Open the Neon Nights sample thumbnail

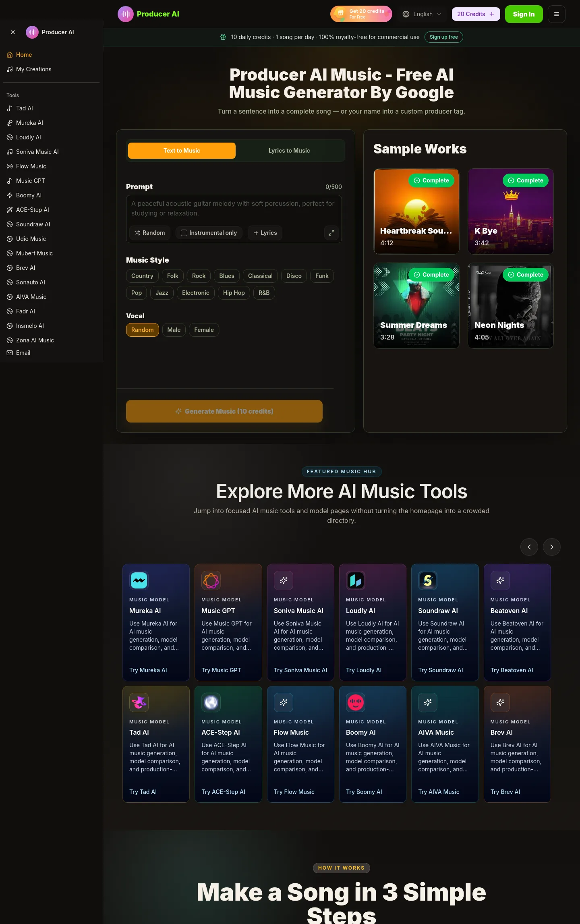pos(511,306)
